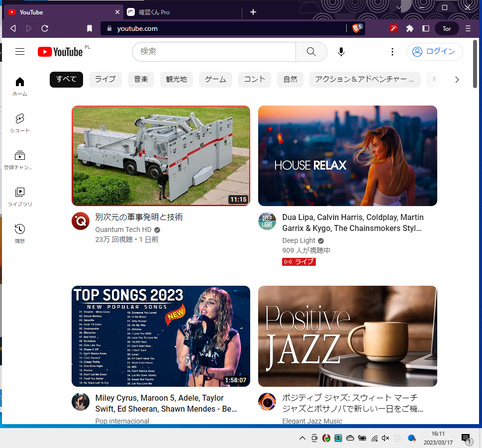482x448 pixels.
Task: Unmute via taskbar speaker icon
Action: [385, 438]
